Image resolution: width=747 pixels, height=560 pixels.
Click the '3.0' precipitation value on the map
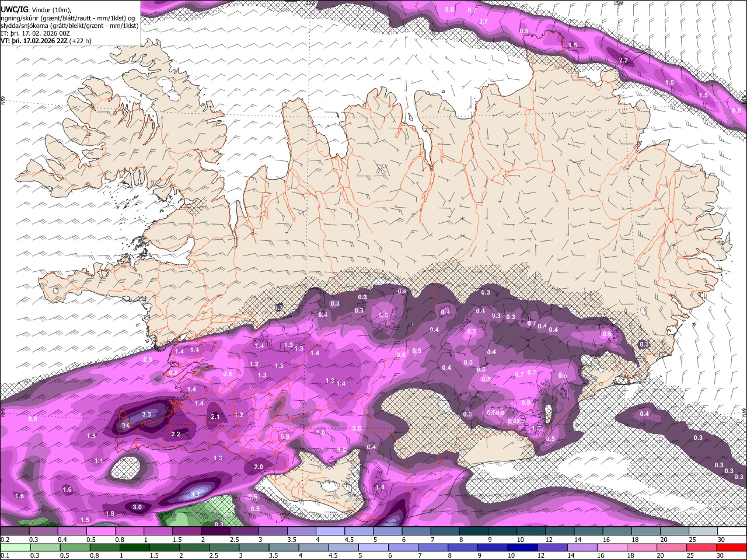pyautogui.click(x=137, y=507)
